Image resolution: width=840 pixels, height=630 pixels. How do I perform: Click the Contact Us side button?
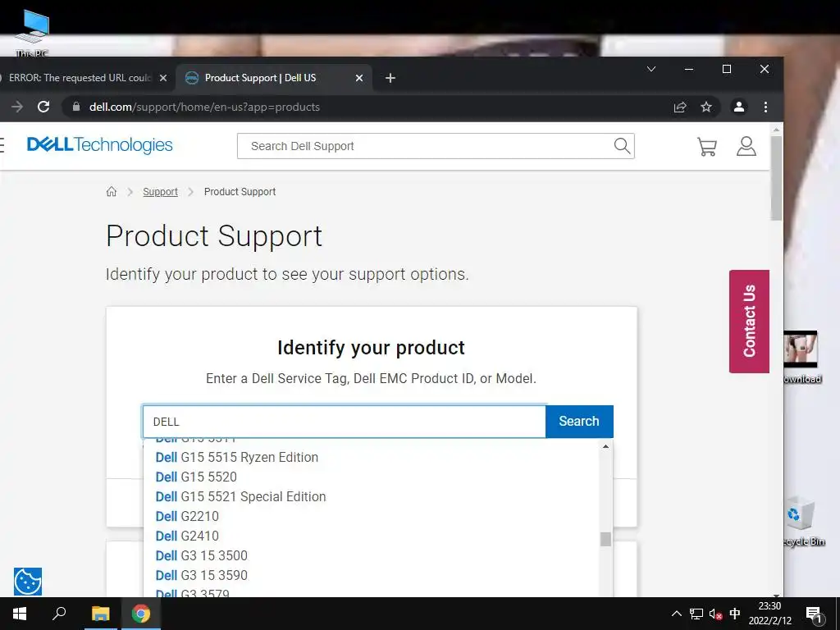click(x=749, y=322)
